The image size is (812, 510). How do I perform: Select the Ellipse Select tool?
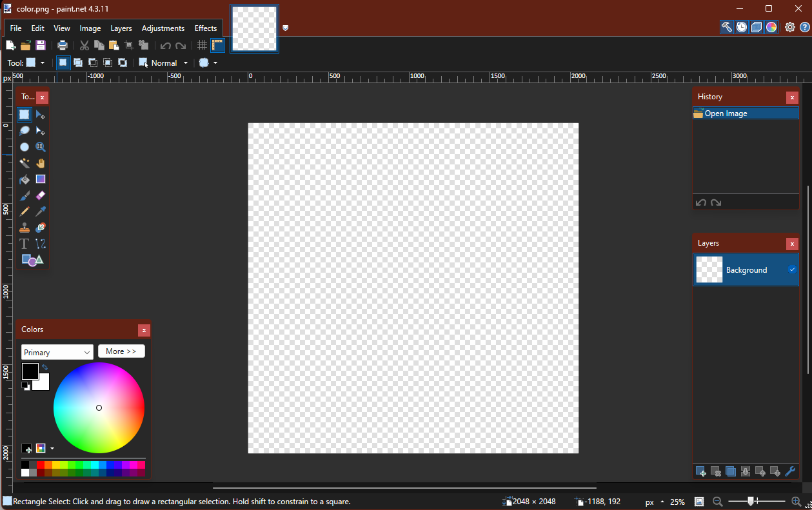click(25, 147)
